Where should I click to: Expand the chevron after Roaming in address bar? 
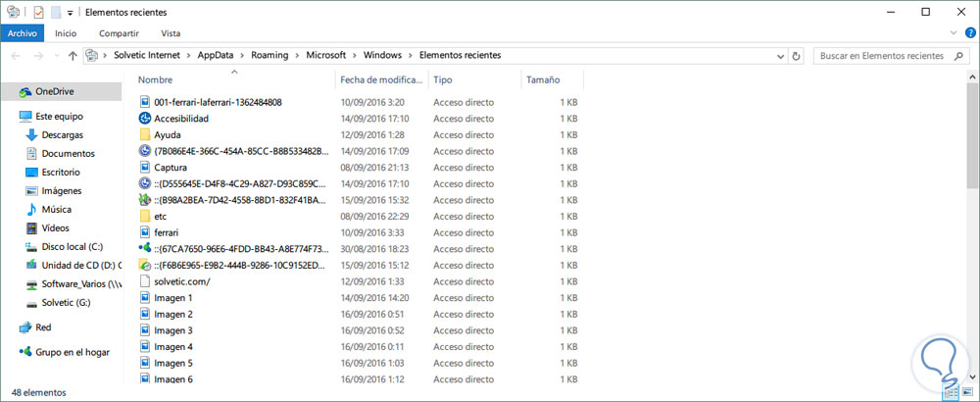point(298,55)
